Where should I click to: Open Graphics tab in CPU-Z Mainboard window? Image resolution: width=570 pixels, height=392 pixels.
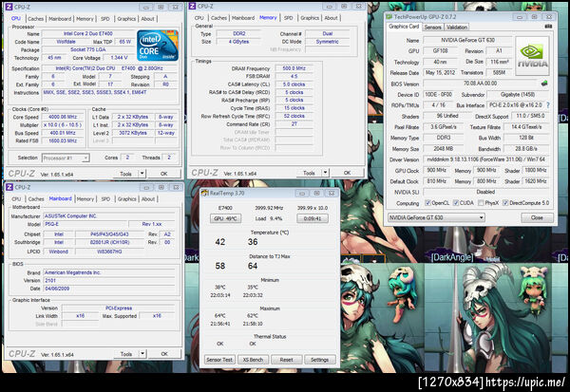tap(127, 199)
